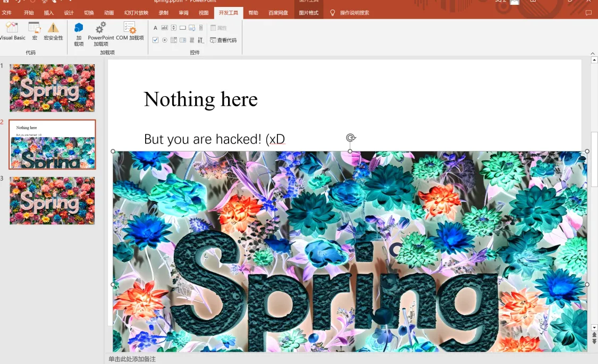This screenshot has height=364, width=598.
Task: Collapse the ribbon with the chevron arrow
Action: pyautogui.click(x=593, y=53)
